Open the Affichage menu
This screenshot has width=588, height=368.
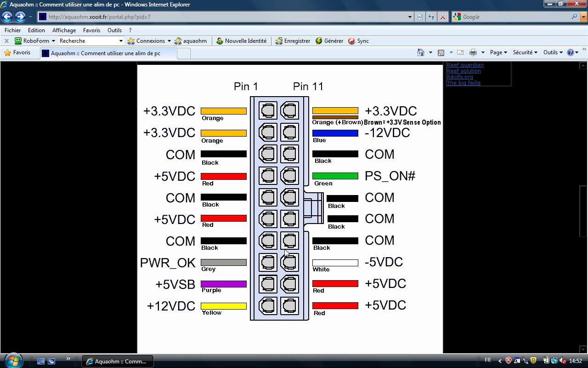(x=64, y=30)
